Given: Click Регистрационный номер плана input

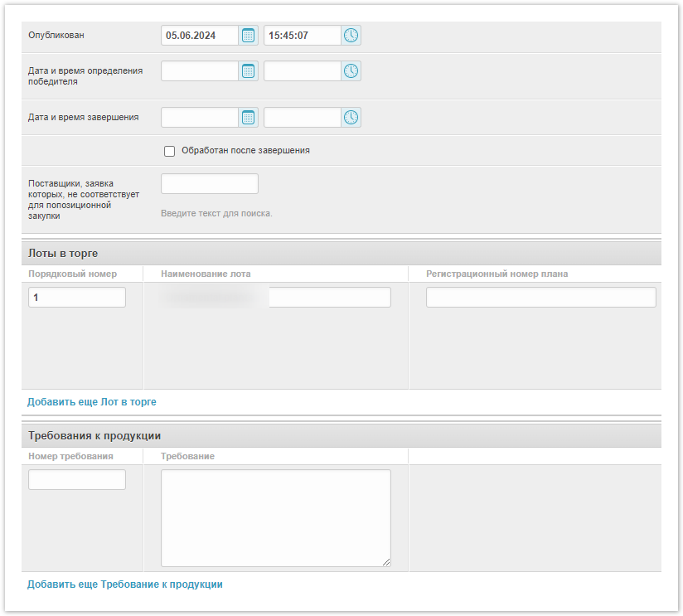Looking at the screenshot, I should tap(540, 298).
